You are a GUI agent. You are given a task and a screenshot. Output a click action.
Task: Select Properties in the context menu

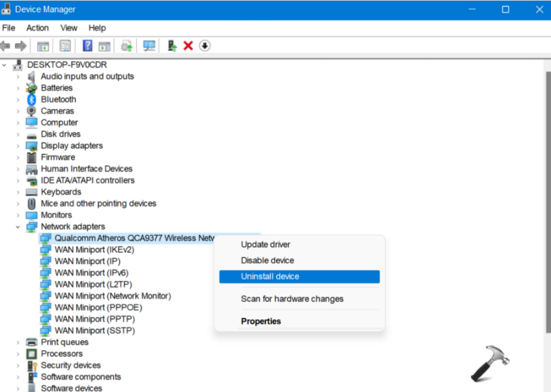pyautogui.click(x=261, y=322)
